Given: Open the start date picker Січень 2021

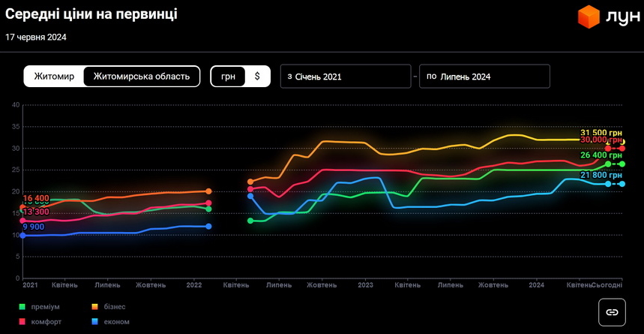Looking at the screenshot, I should pyautogui.click(x=345, y=76).
